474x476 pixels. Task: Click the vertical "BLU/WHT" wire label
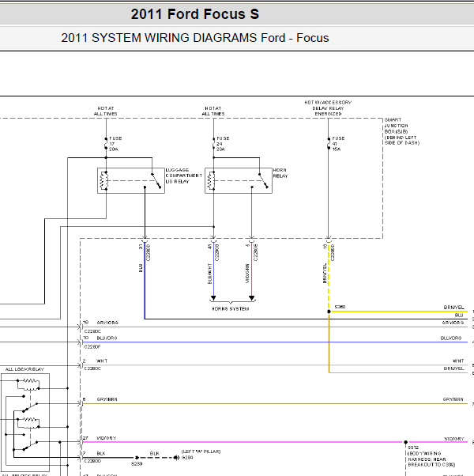tap(210, 274)
